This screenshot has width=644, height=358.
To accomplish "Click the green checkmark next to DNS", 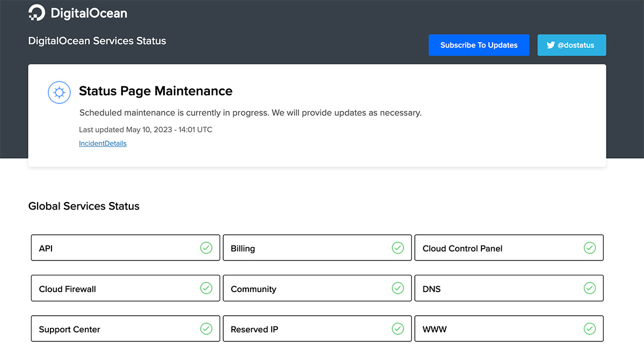I will 590,288.
